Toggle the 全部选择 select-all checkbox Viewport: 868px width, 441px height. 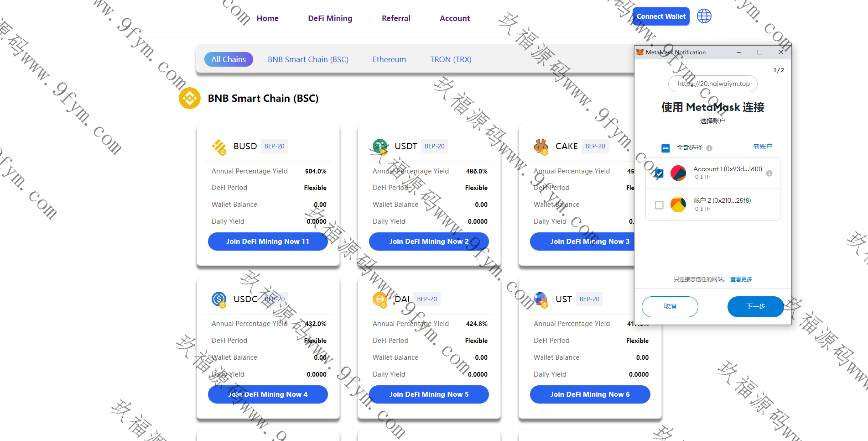[x=665, y=148]
